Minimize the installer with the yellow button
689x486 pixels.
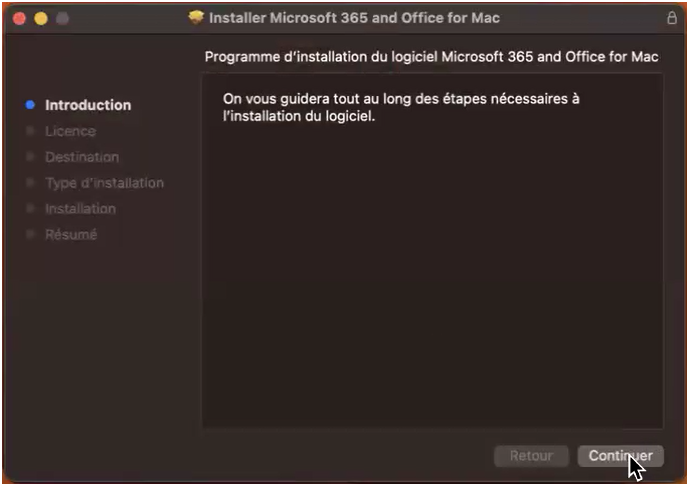41,19
